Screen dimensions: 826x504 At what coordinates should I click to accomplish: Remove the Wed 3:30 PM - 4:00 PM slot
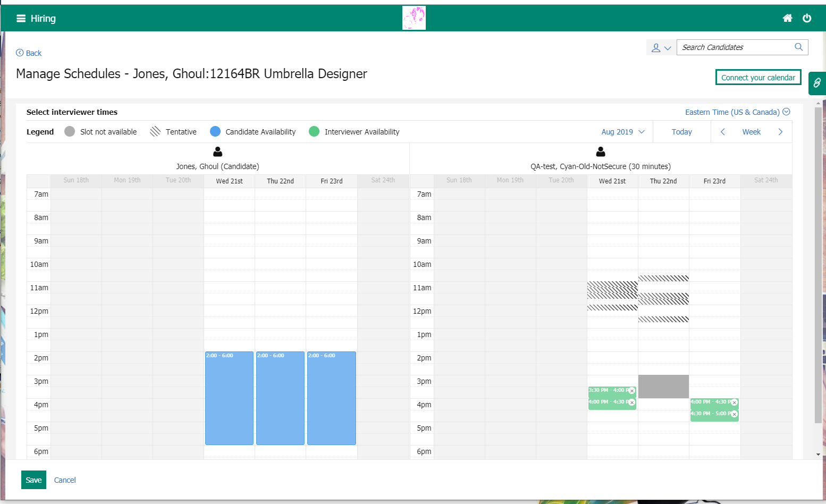click(632, 391)
